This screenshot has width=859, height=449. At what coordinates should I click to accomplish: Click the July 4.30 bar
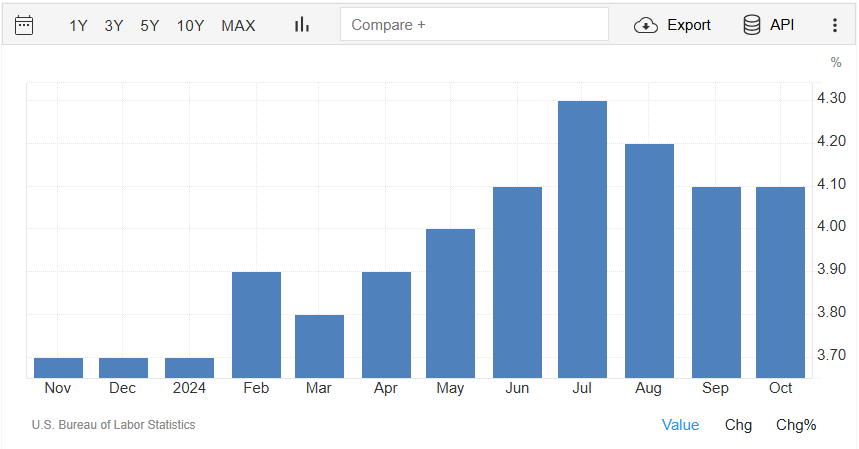point(582,239)
